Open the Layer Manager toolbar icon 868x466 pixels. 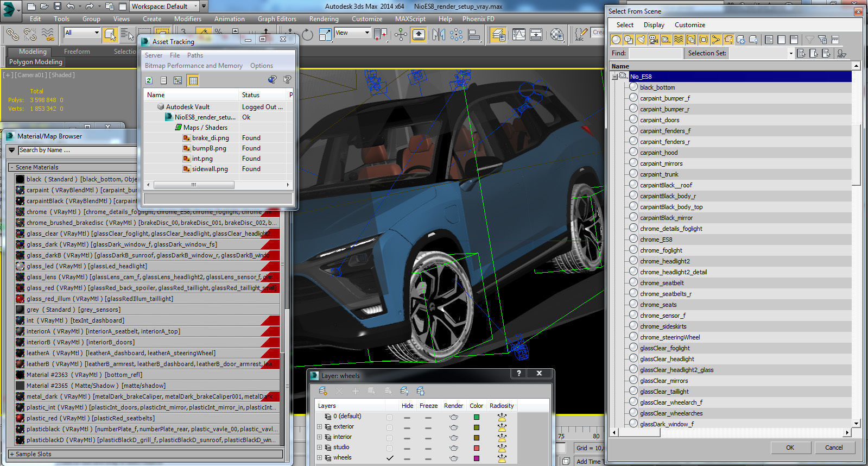[x=498, y=35]
